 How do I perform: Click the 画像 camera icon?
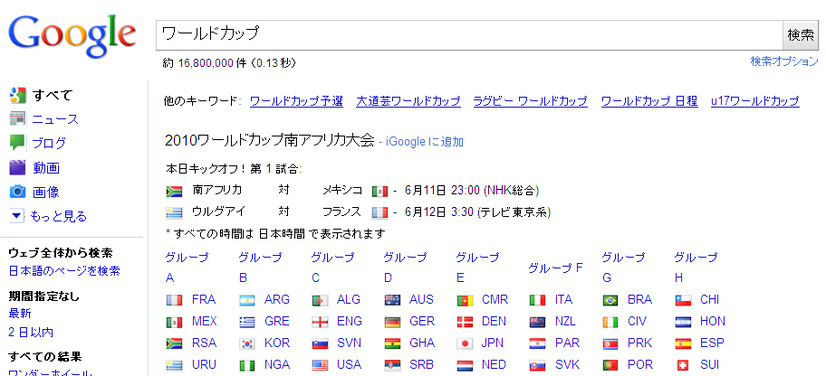coord(17,192)
